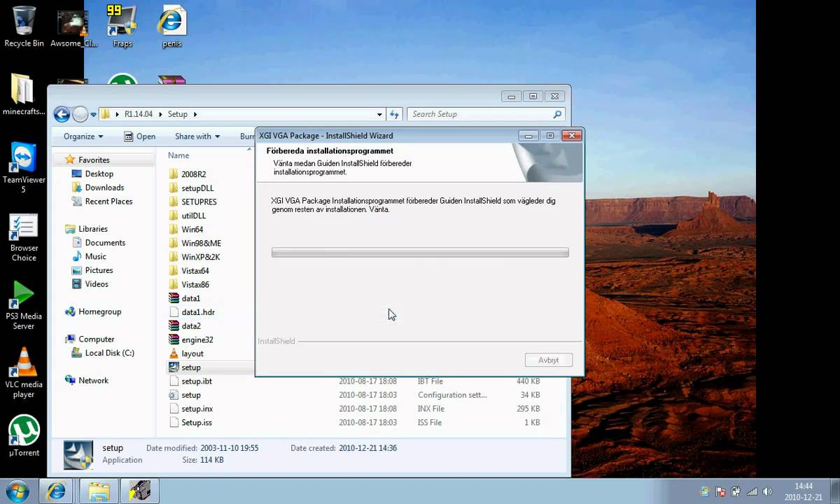Select the engine32 archive file icon
Image resolution: width=840 pixels, height=504 pixels.
click(175, 339)
